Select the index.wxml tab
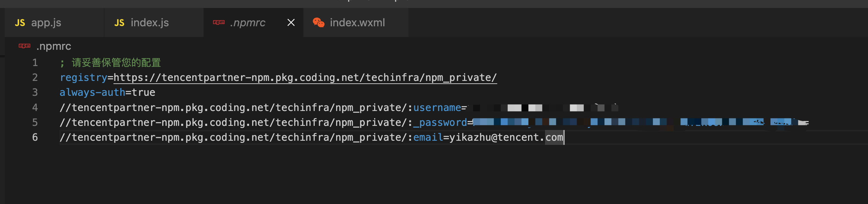This screenshot has width=868, height=204. (356, 23)
